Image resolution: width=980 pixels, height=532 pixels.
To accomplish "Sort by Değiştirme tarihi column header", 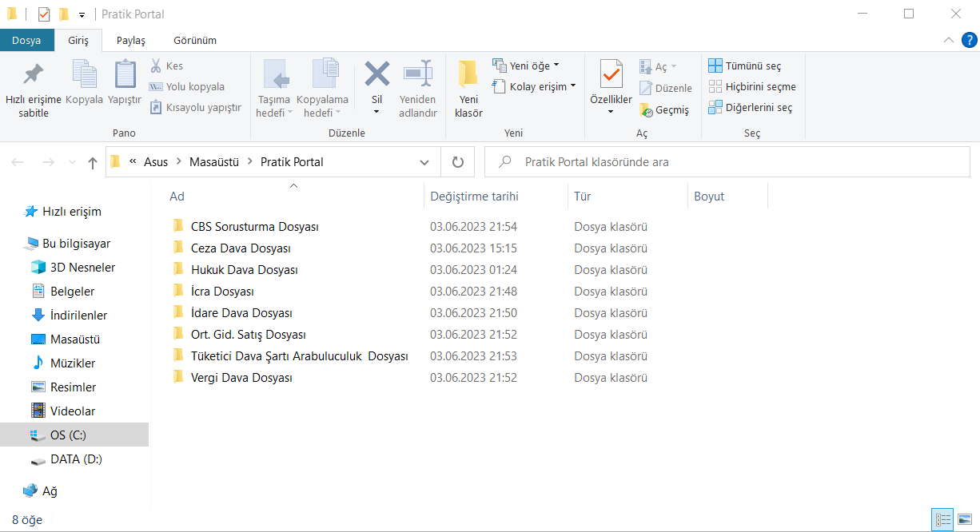I will coord(474,197).
